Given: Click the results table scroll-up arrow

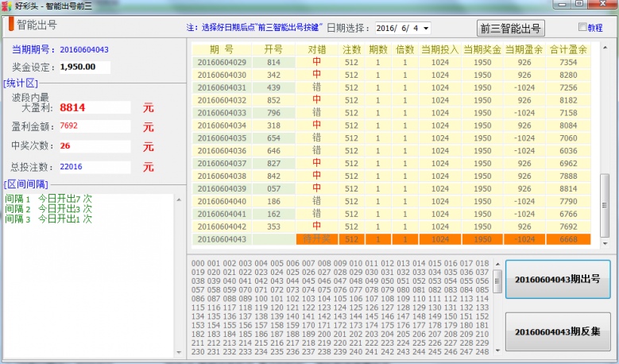Looking at the screenshot, I should tap(605, 47).
